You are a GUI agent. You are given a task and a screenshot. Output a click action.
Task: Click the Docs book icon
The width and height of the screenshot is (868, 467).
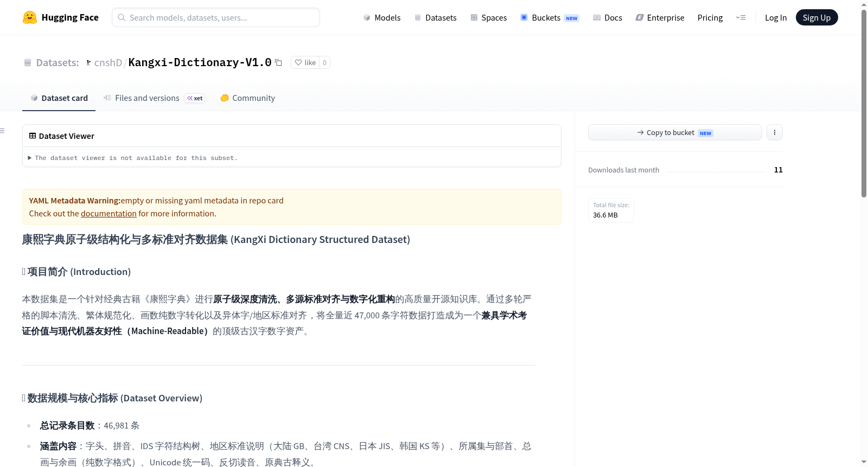[597, 17]
